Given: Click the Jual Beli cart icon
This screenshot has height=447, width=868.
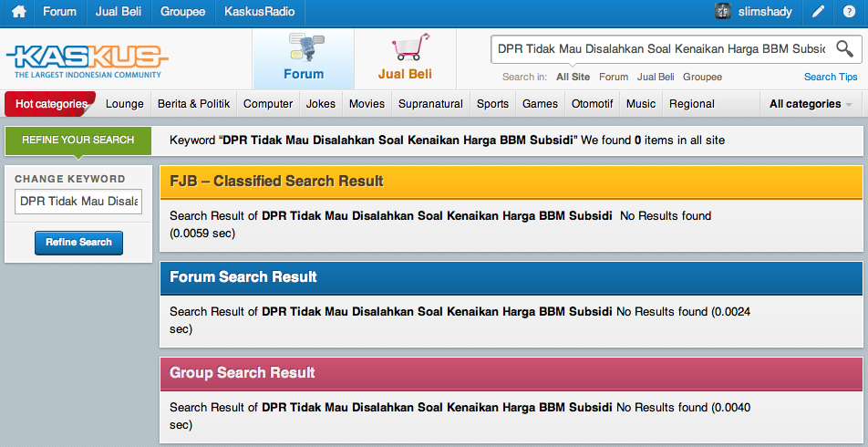Looking at the screenshot, I should 410,47.
